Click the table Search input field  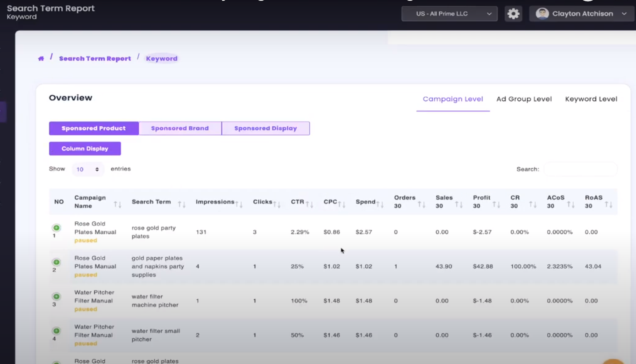tap(580, 169)
